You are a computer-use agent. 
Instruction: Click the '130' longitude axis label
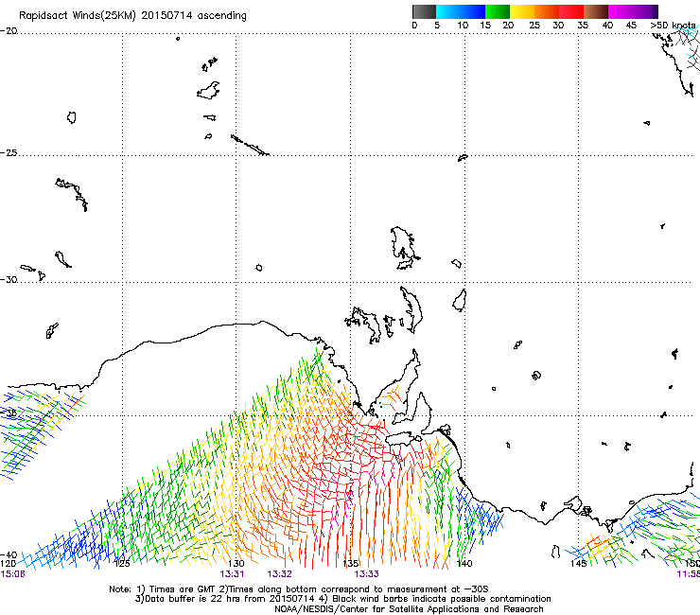click(x=236, y=564)
